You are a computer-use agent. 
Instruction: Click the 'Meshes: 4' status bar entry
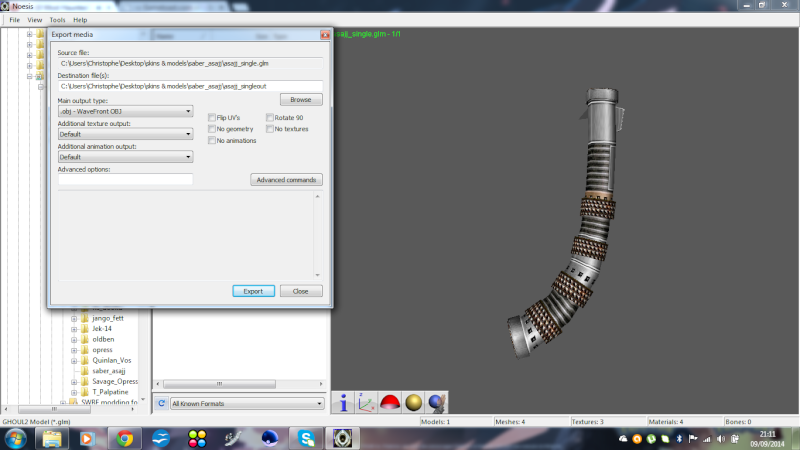tap(510, 422)
